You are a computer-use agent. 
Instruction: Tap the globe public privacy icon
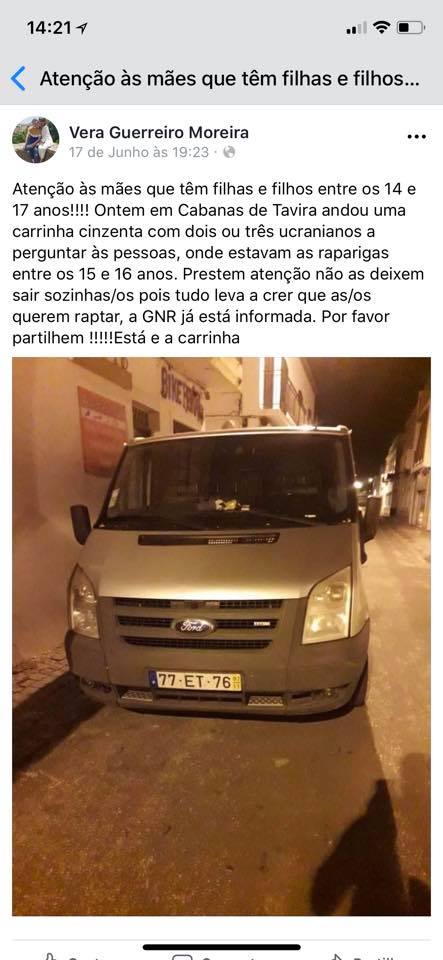click(229, 152)
